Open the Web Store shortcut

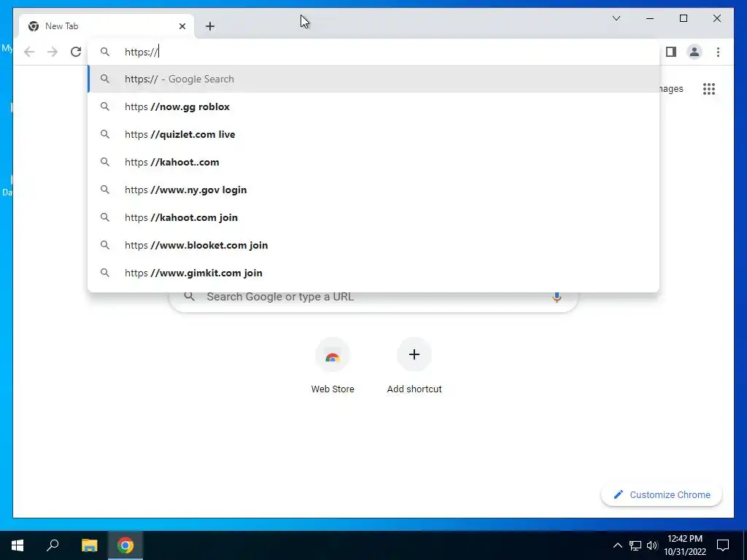333,366
